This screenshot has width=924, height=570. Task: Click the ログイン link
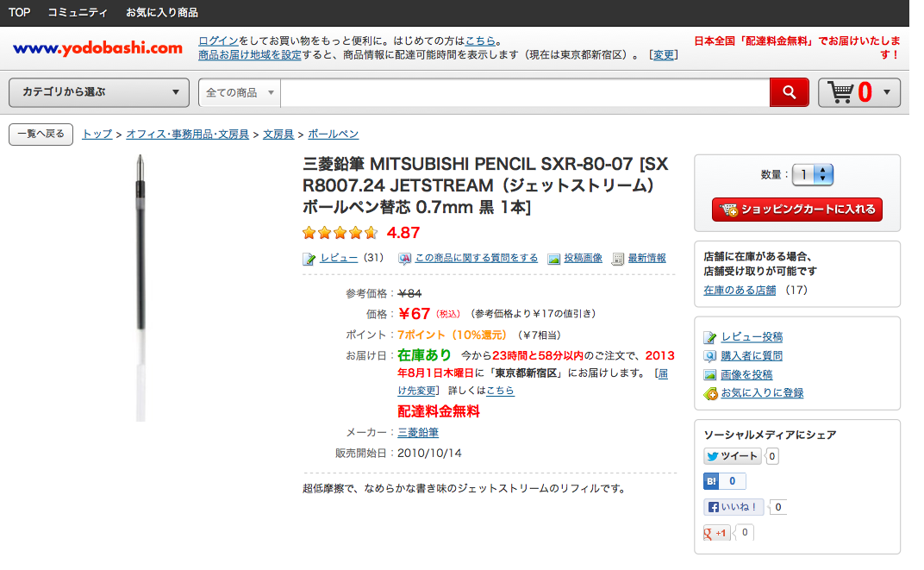pyautogui.click(x=218, y=41)
